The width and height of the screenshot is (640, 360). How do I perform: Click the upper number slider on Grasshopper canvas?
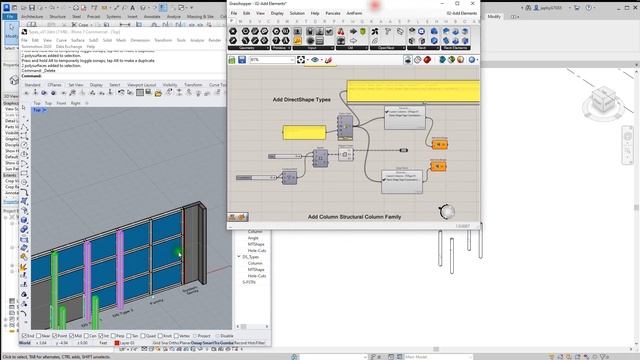tap(285, 156)
